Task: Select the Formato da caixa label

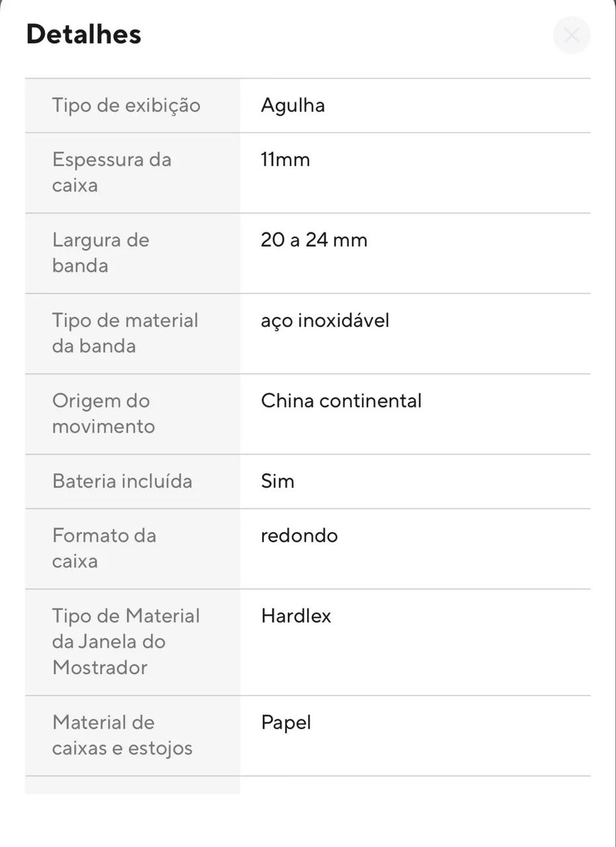Action: click(x=105, y=548)
